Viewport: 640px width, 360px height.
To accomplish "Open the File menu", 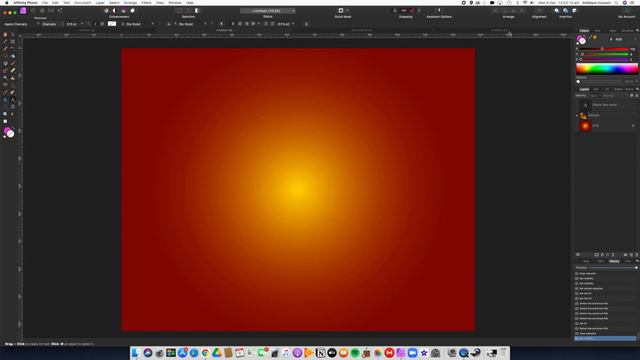I will pyautogui.click(x=44, y=2).
